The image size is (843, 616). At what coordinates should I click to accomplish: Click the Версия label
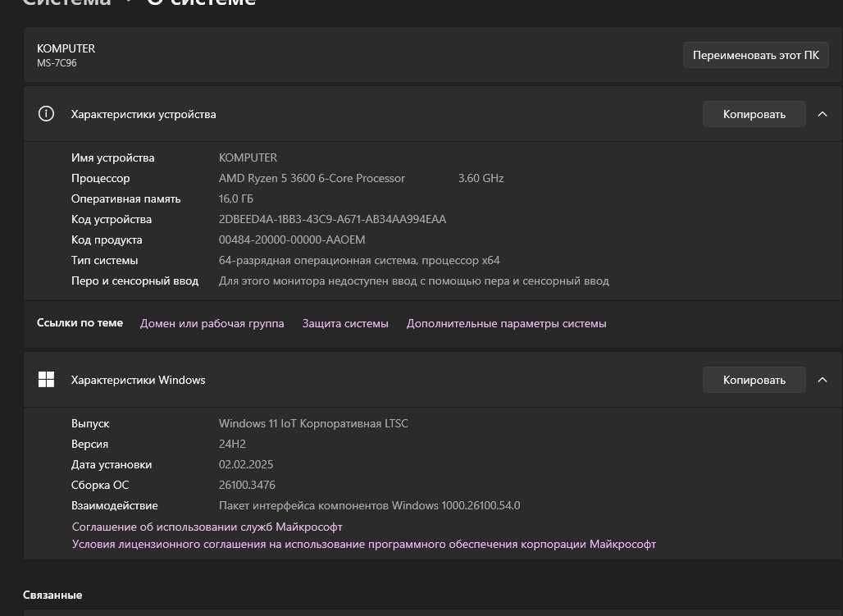(x=89, y=444)
